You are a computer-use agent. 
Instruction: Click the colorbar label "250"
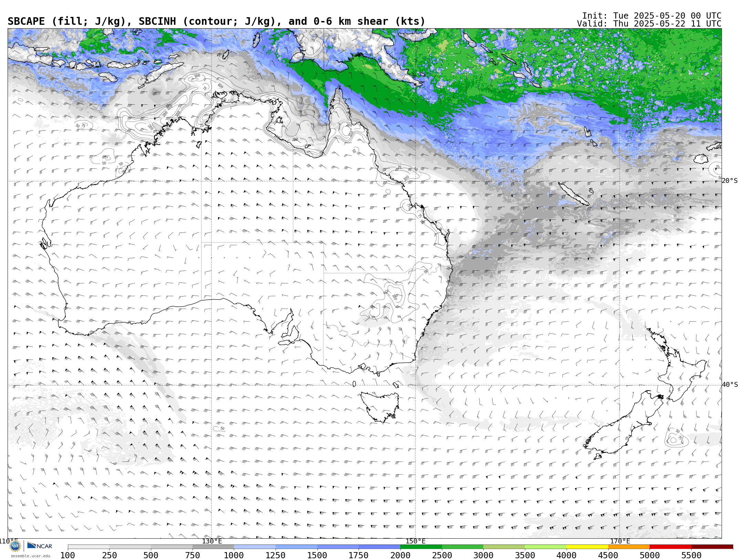click(x=109, y=556)
